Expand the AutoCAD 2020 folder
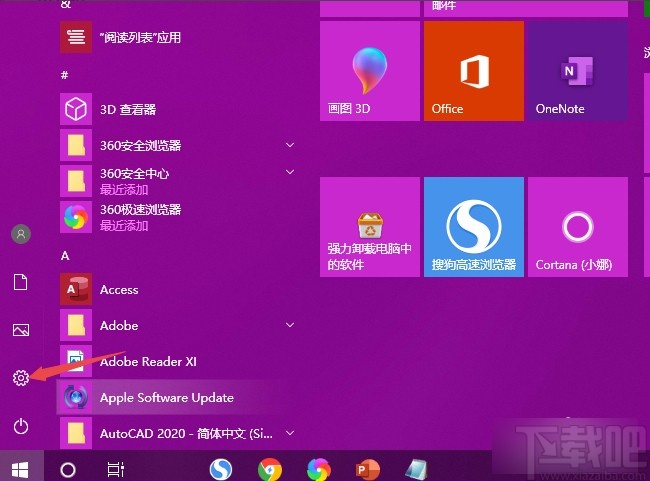Image resolution: width=650 pixels, height=481 pixels. tap(290, 434)
